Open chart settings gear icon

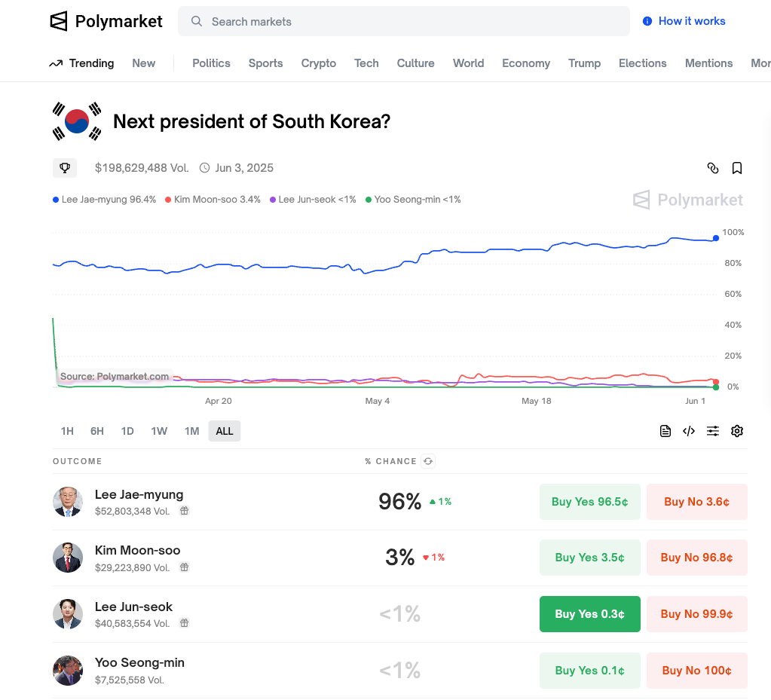(x=736, y=431)
